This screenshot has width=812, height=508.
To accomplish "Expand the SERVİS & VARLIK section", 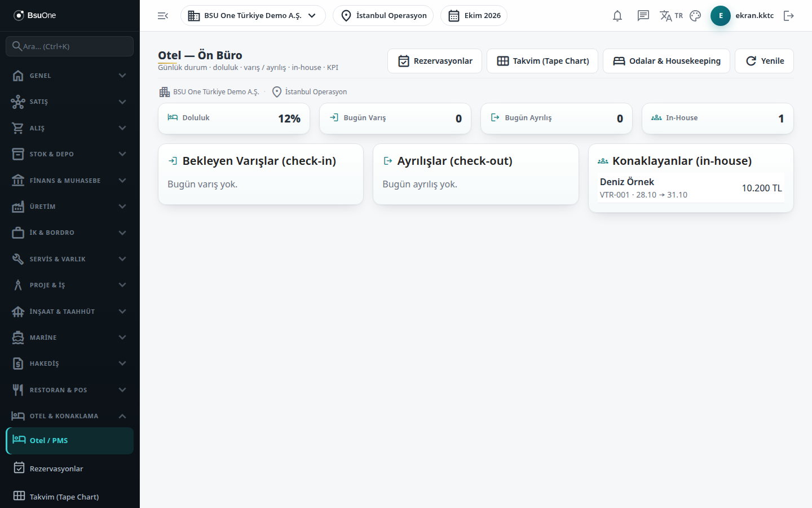I will [70, 259].
